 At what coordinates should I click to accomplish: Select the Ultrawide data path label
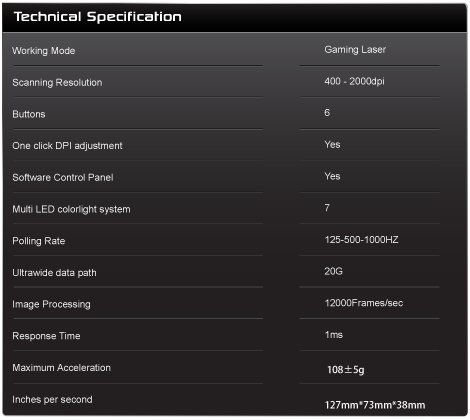(x=54, y=273)
